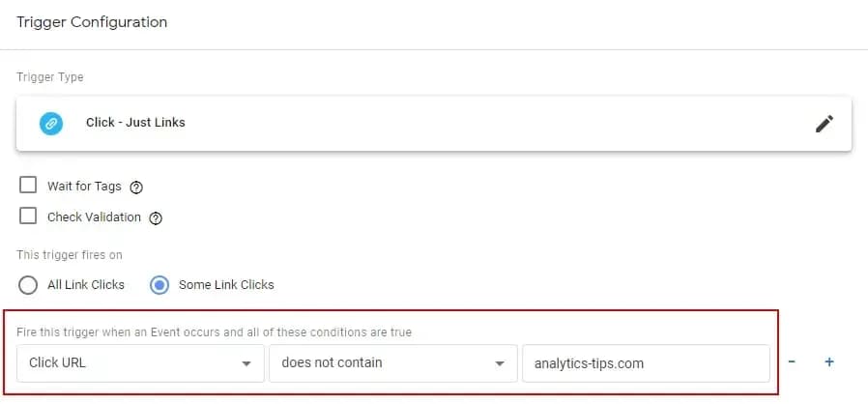Click the pencil edit icon for trigger type
This screenshot has height=404, width=868.
tap(824, 124)
